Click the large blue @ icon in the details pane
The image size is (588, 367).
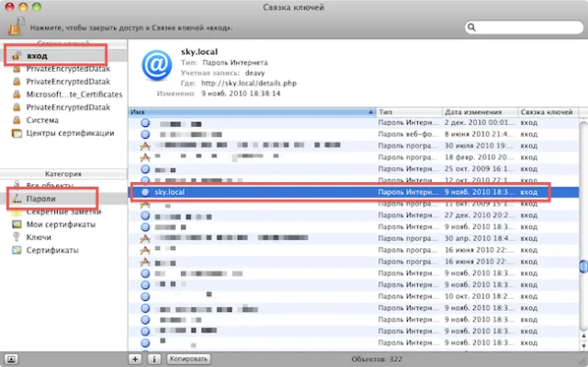(157, 65)
